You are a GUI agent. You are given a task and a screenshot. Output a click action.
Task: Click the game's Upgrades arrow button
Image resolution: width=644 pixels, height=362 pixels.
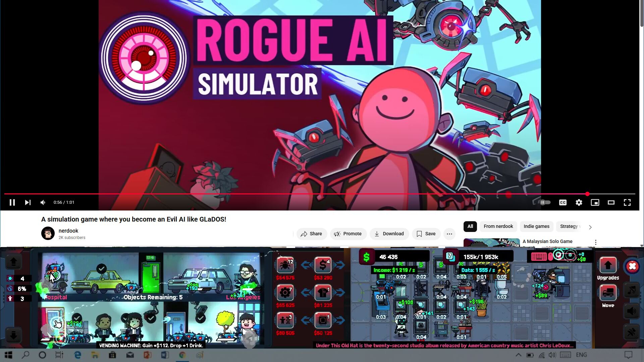tap(608, 265)
